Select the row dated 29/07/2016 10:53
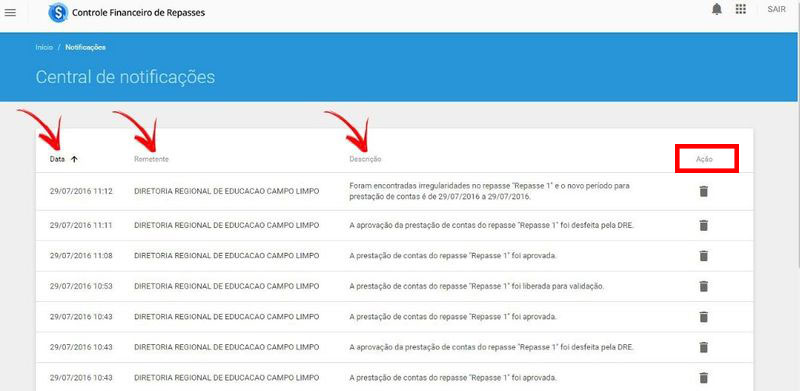Viewport: 800px width, 391px height. click(x=394, y=286)
